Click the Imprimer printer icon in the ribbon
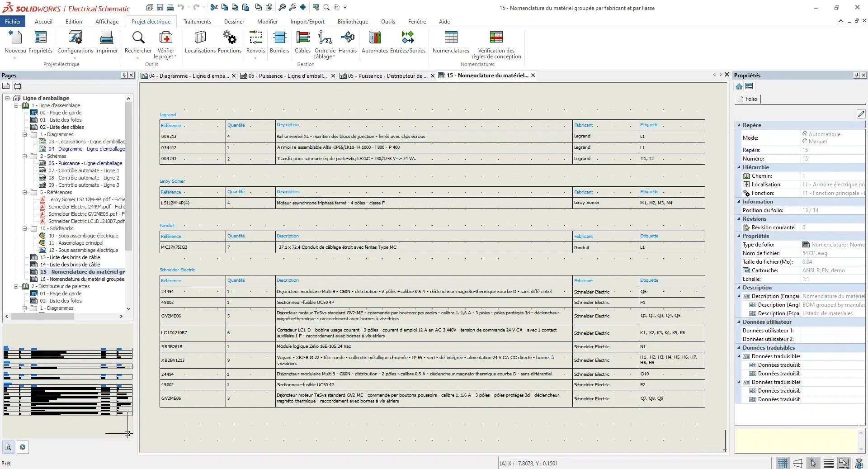Viewport: 868px width, 469px height. (x=106, y=38)
